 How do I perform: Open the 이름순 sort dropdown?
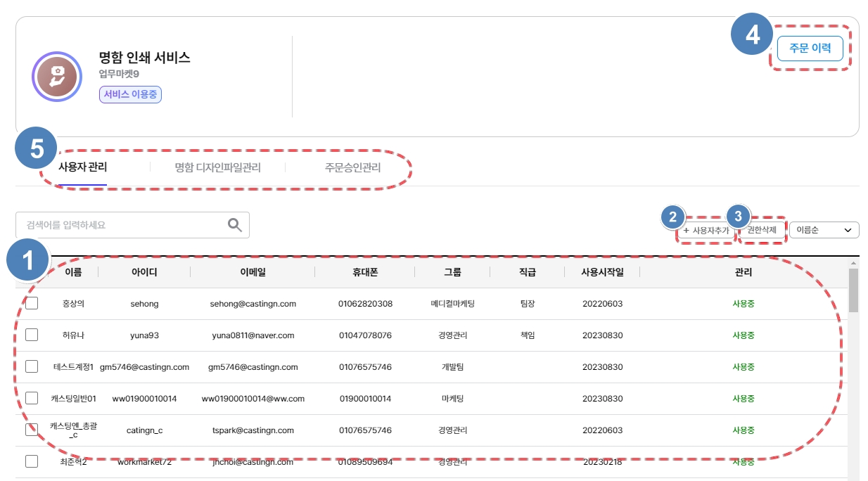coord(824,230)
